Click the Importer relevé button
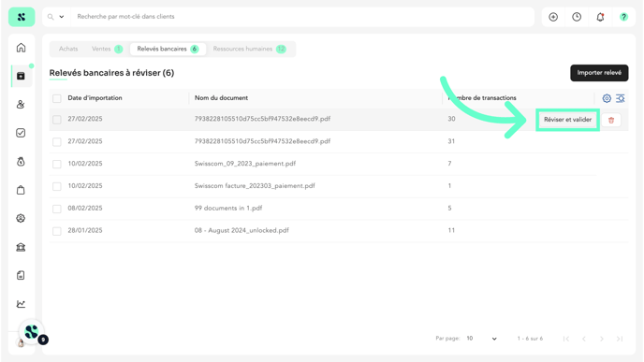Image resolution: width=644 pixels, height=362 pixels. 599,73
